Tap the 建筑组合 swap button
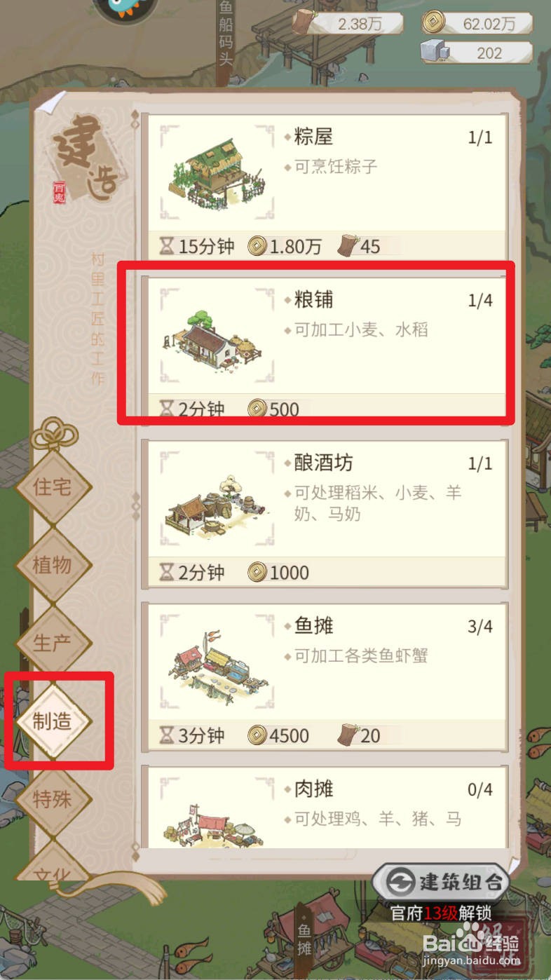 pos(441,882)
